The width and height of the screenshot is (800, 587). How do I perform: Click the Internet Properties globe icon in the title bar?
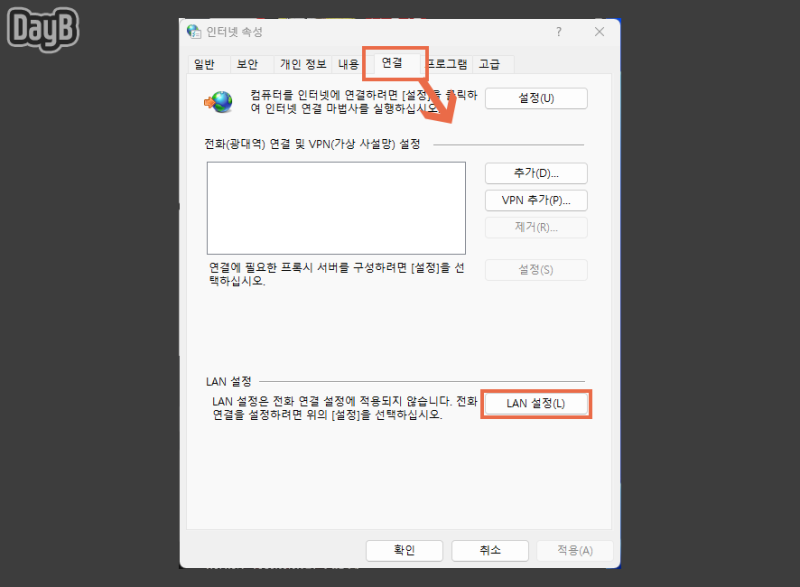point(194,31)
